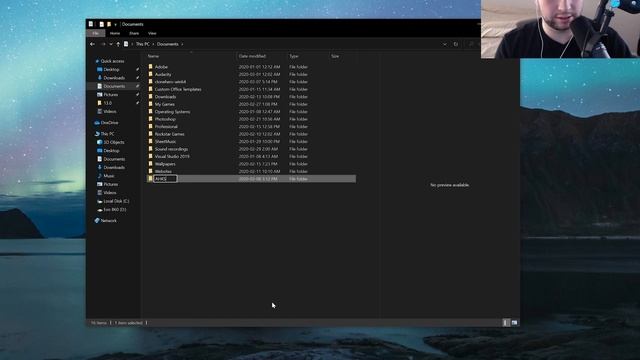
Task: Expand the chevron after This PC in address bar
Action: tap(153, 44)
